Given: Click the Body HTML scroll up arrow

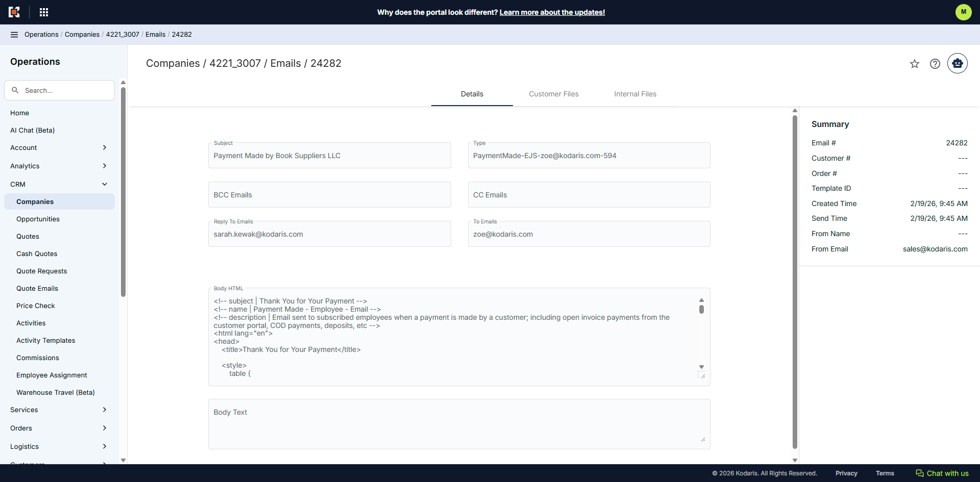Looking at the screenshot, I should 701,300.
